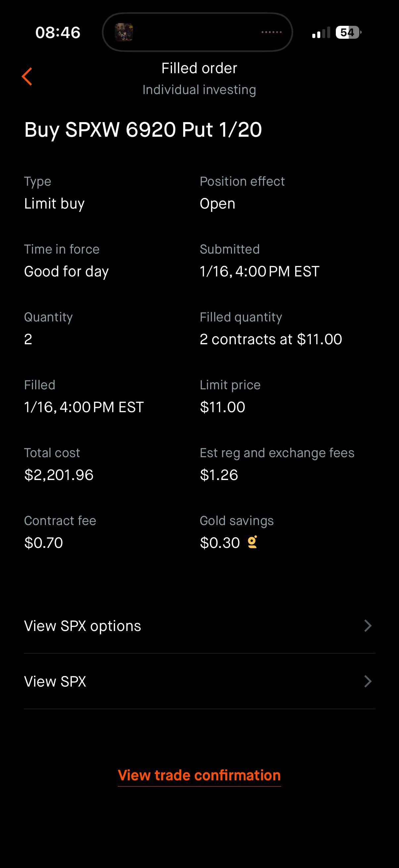Screen dimensions: 399x868
Task: Tap the Buy SPXW 6920 Put heading
Action: 143,130
